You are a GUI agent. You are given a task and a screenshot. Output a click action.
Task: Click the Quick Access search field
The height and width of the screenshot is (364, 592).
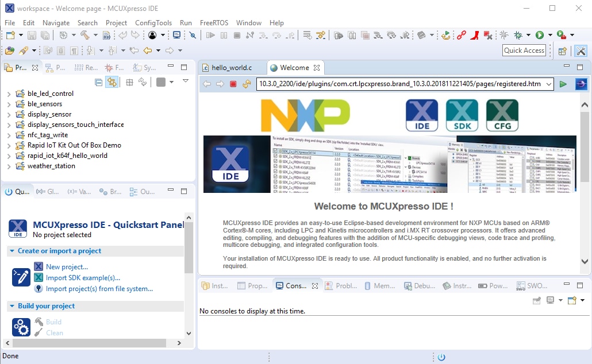click(524, 51)
